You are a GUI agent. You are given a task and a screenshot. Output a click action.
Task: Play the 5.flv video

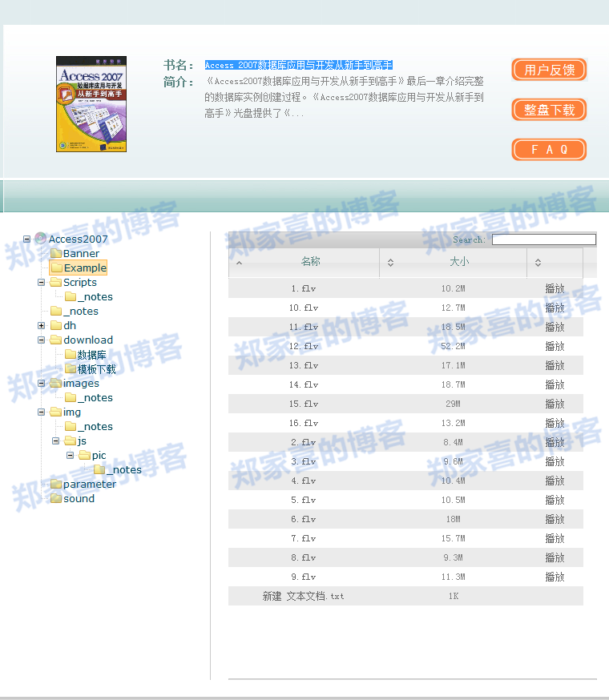point(555,500)
